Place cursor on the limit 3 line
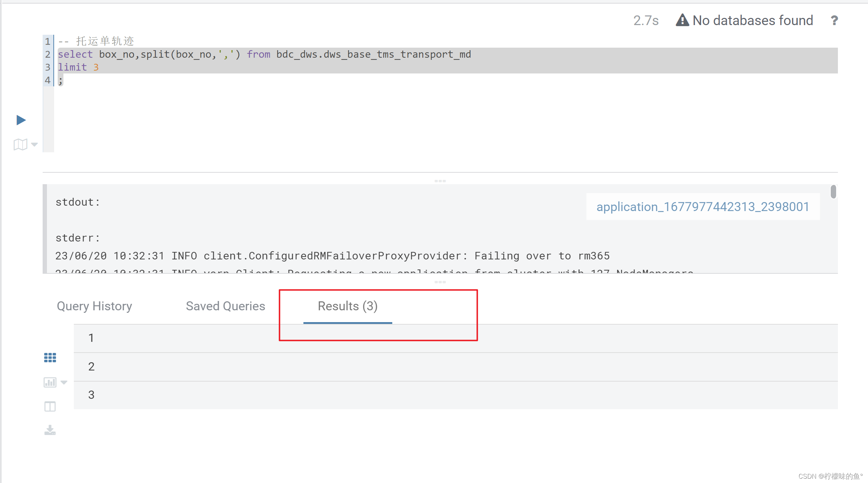This screenshot has height=483, width=868. (78, 67)
